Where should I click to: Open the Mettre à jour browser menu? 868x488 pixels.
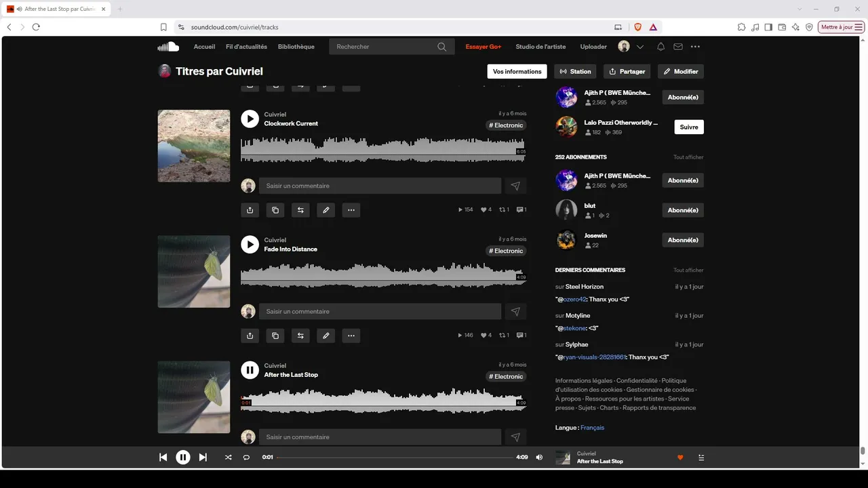pos(842,27)
